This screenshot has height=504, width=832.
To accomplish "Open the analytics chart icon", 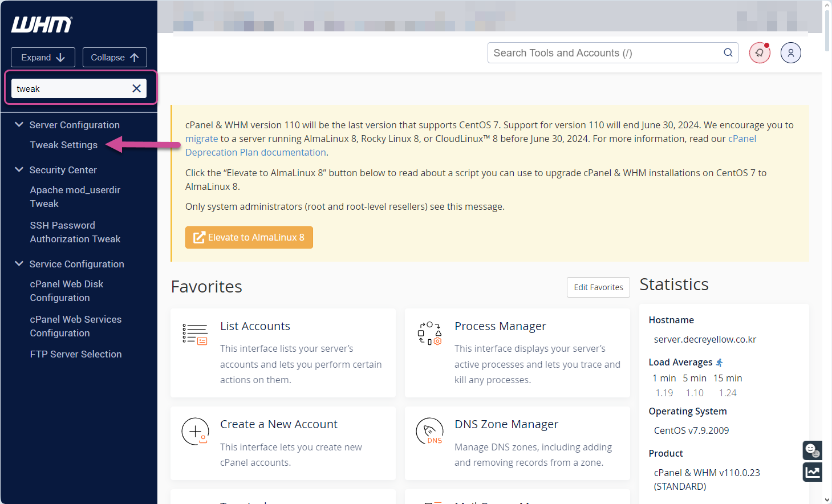I will click(812, 472).
